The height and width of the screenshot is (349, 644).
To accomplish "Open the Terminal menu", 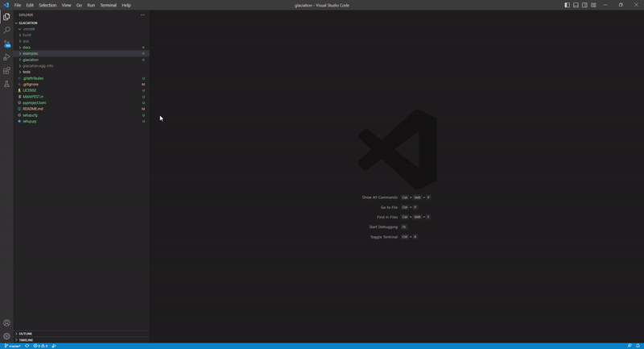I will click(x=108, y=5).
